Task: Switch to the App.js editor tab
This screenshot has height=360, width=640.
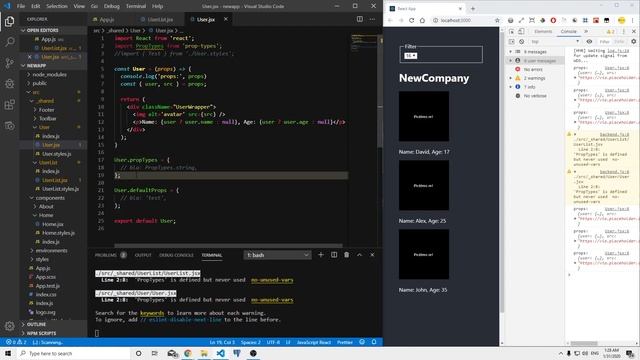Action: click(x=107, y=19)
